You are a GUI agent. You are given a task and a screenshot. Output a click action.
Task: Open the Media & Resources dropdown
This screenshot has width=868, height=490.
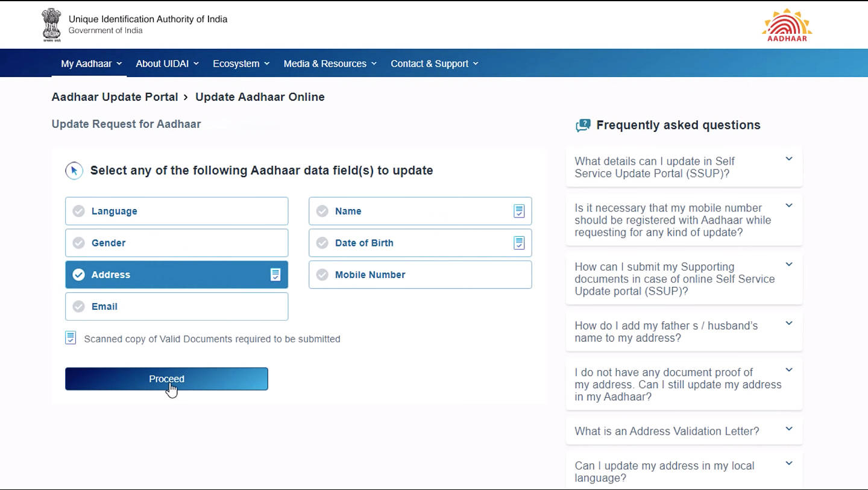(x=330, y=64)
